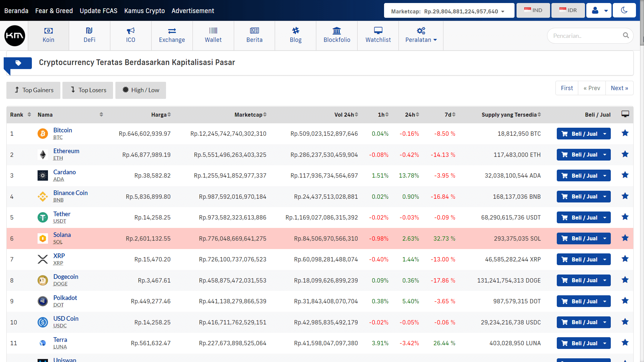Open the Dogecoin coin icon
This screenshot has height=362, width=644.
coord(43,280)
